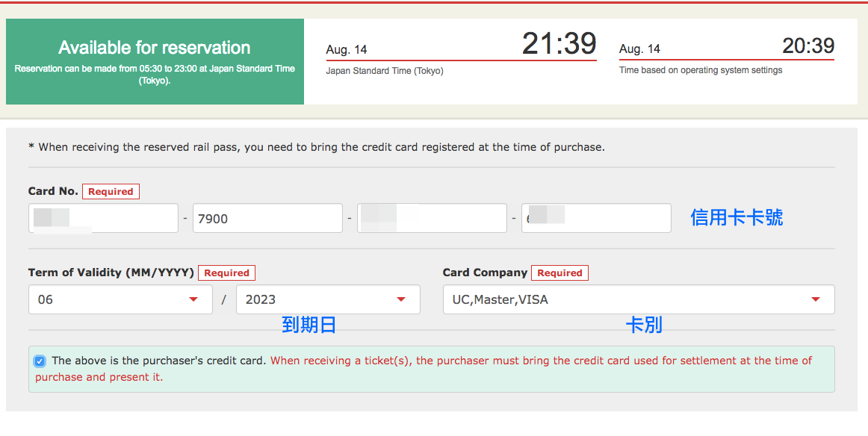The image size is (868, 436).
Task: Click the Japan Standard Time 21:39 clock
Action: [x=559, y=44]
